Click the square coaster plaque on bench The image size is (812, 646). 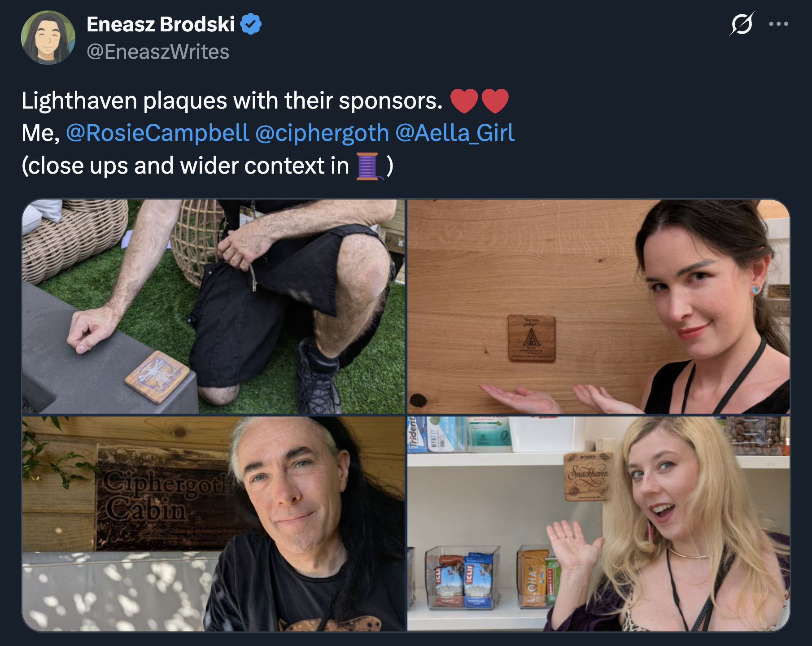point(157,377)
